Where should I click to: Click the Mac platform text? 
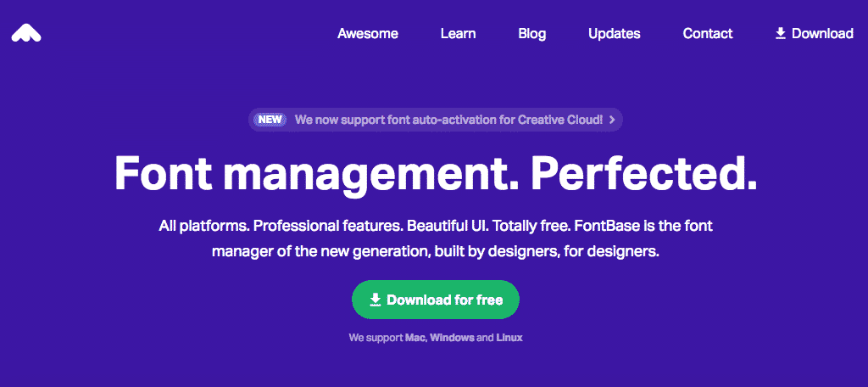point(415,337)
